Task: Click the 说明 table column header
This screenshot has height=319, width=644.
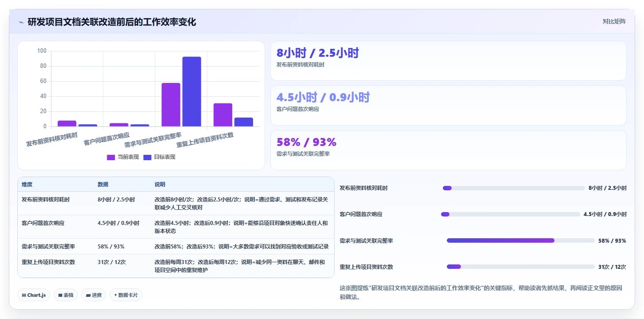Action: coord(160,185)
